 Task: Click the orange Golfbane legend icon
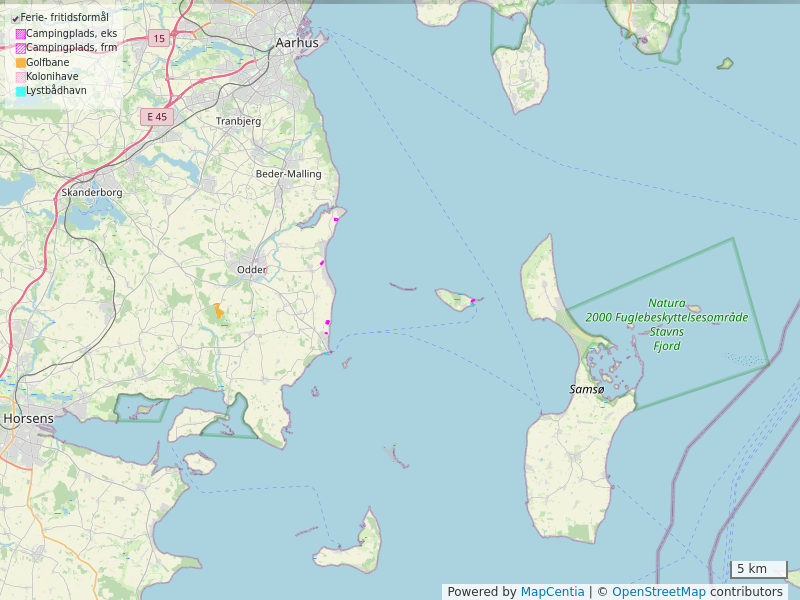[21, 63]
